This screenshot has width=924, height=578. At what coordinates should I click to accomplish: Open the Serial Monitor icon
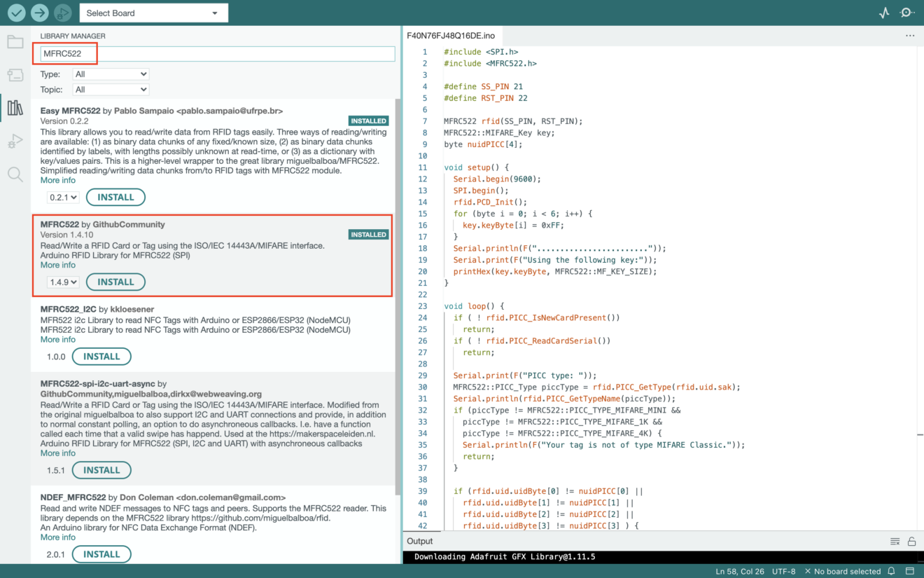(x=907, y=13)
